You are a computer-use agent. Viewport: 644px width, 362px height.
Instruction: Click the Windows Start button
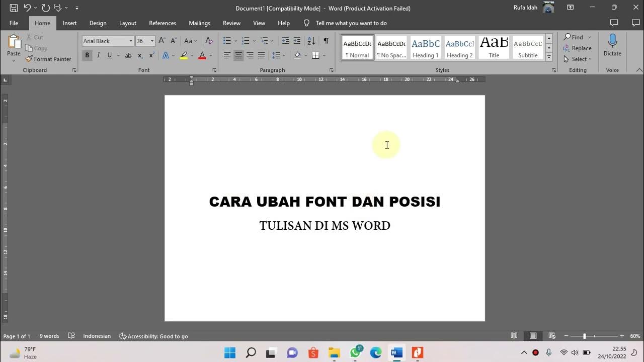pyautogui.click(x=229, y=352)
